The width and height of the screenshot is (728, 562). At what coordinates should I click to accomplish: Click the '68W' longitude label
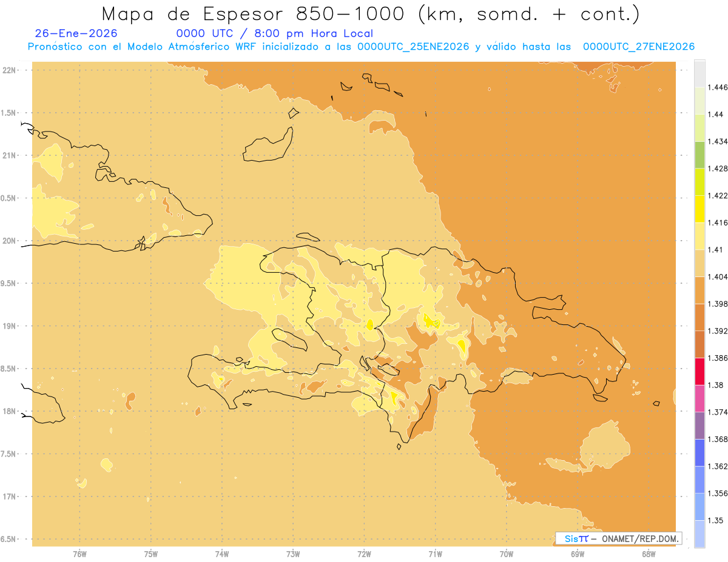pyautogui.click(x=649, y=554)
